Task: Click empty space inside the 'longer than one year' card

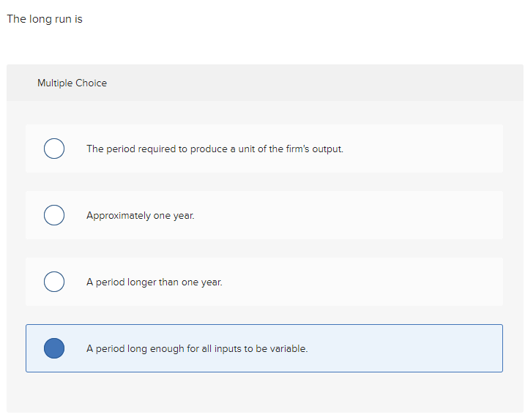Action: pos(366,282)
